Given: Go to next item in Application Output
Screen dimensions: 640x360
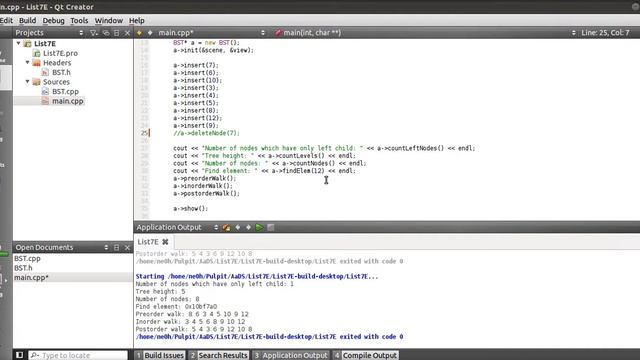Looking at the screenshot, I should click(x=248, y=227).
